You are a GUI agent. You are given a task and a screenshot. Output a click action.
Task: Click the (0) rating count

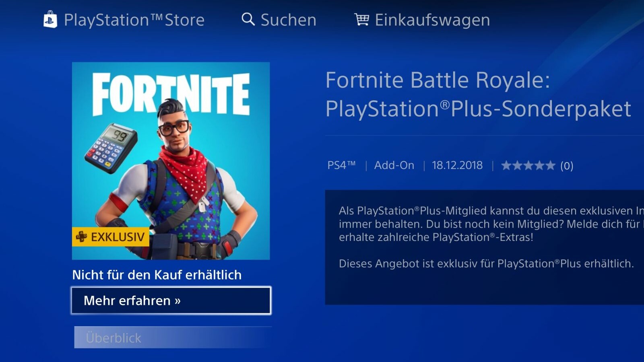[x=567, y=166]
